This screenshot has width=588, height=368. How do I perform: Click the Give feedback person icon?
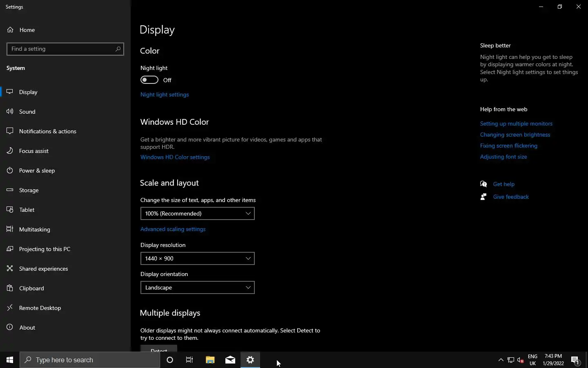483,197
